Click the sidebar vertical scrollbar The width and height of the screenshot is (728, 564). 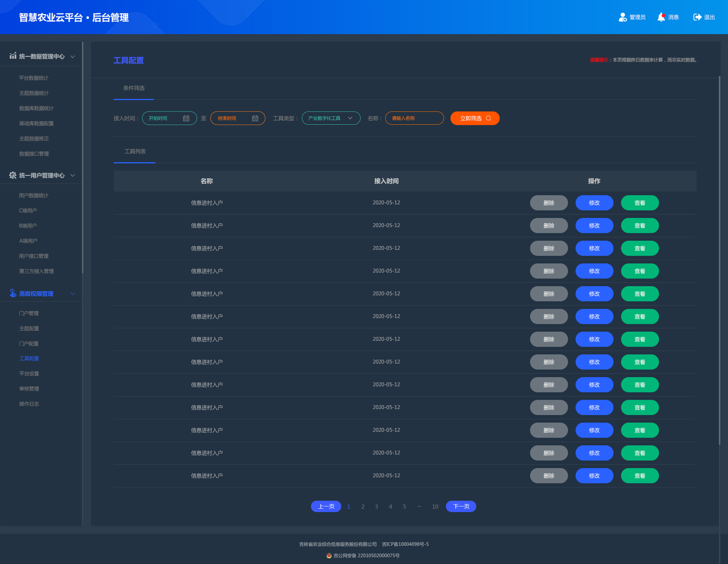click(x=83, y=157)
